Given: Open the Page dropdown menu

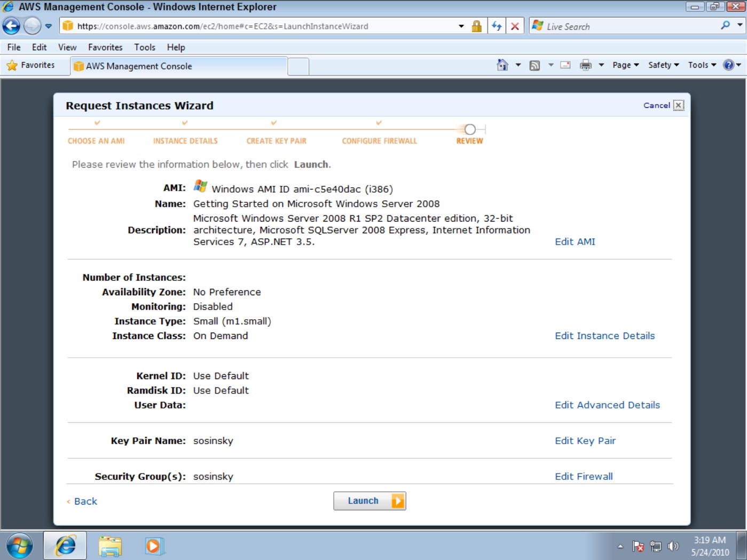Looking at the screenshot, I should [625, 65].
